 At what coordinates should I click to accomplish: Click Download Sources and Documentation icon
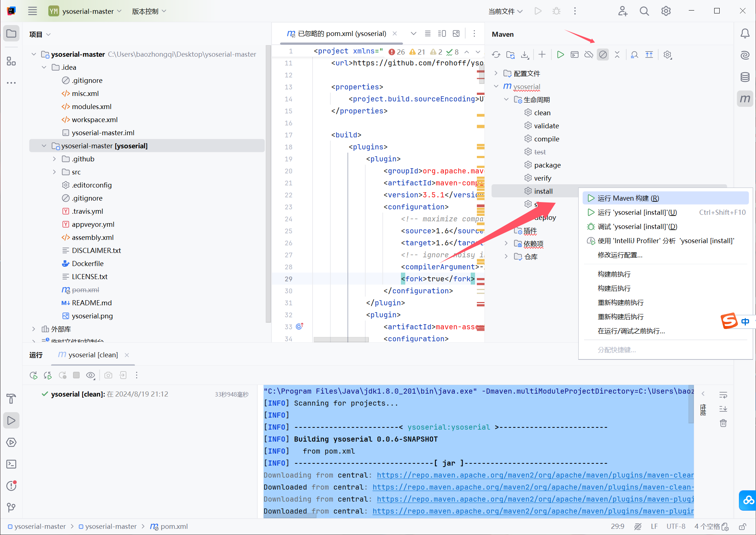coord(524,55)
